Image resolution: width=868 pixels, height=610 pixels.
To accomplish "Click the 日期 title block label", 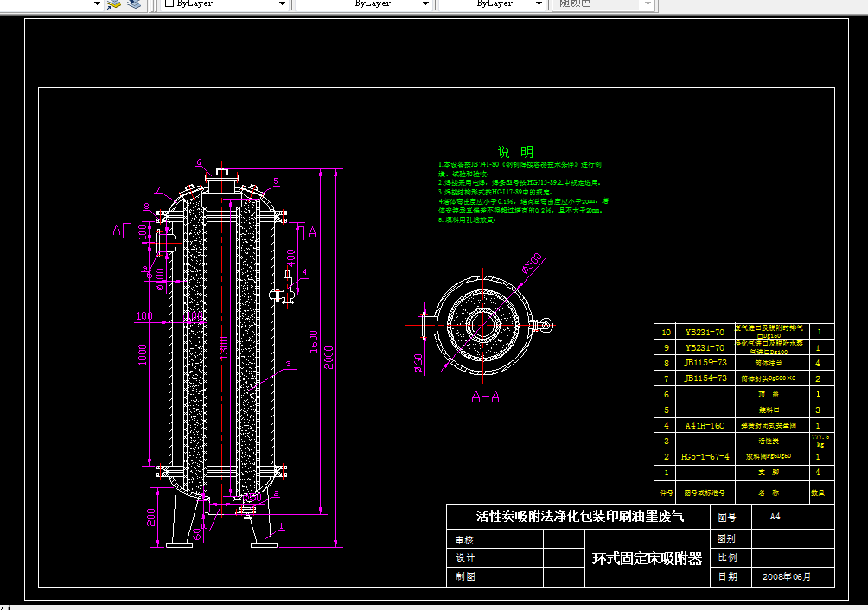I will tap(727, 576).
